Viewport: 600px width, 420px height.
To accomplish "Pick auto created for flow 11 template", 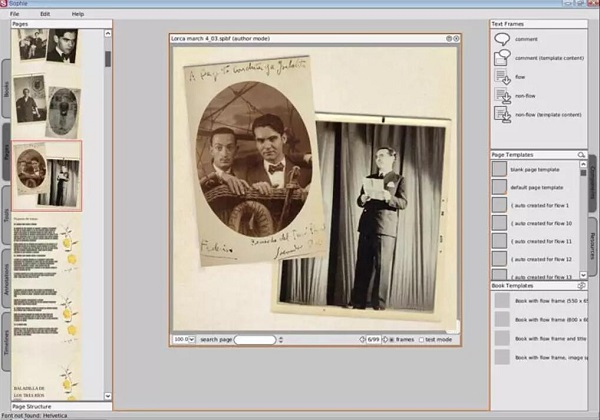I will coord(536,241).
